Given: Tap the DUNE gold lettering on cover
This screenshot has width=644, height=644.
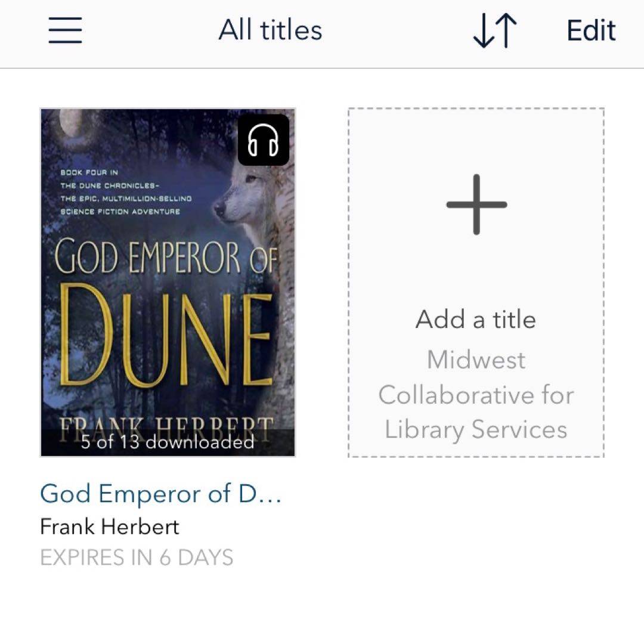Looking at the screenshot, I should tap(166, 336).
